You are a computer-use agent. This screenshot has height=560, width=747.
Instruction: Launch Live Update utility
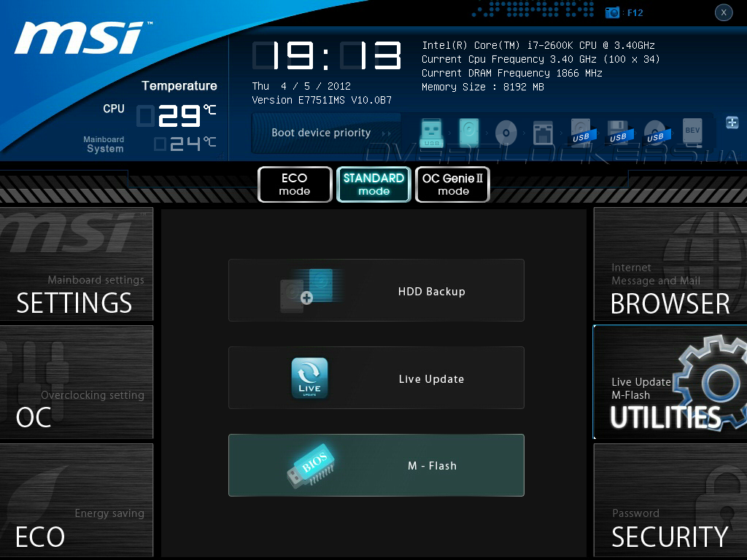(376, 378)
